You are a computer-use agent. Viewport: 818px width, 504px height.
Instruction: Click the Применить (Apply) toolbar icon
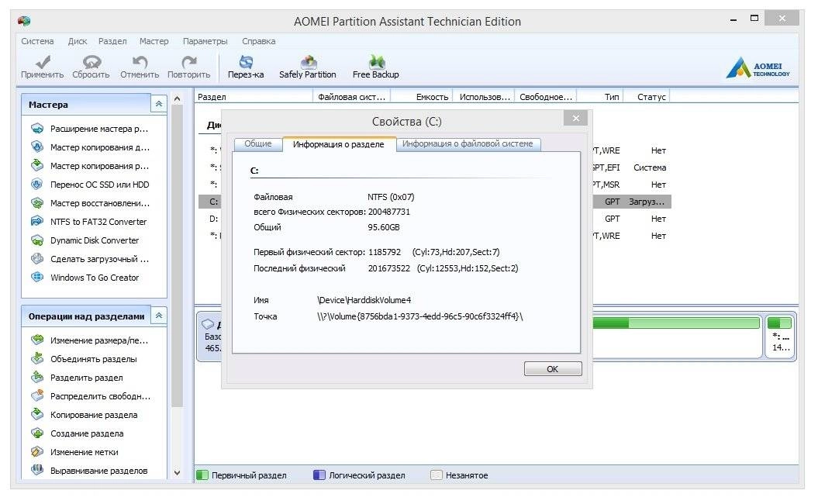[42, 67]
